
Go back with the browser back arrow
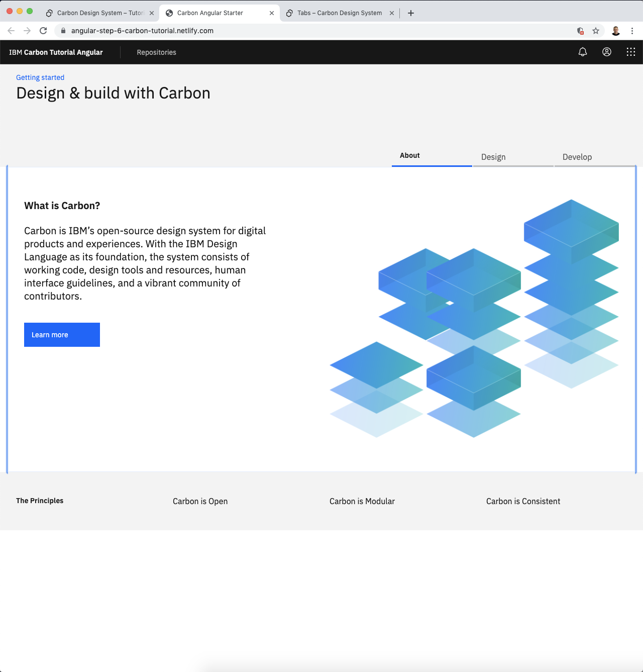point(11,31)
